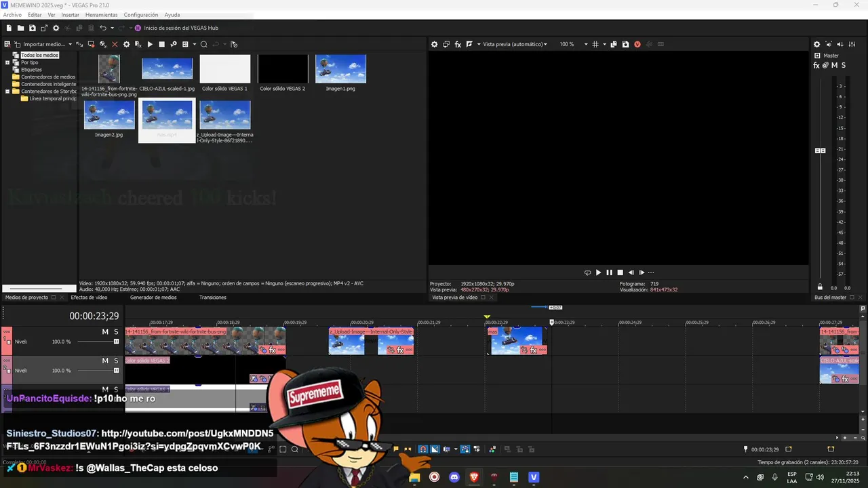Open the Archivo menu
Image resolution: width=868 pixels, height=488 pixels.
tap(12, 15)
